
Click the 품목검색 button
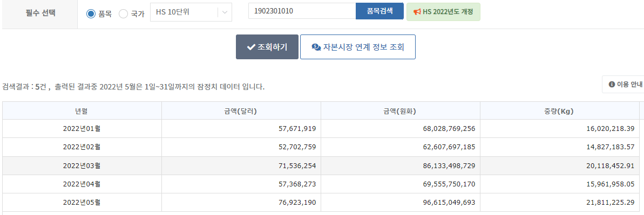(379, 11)
